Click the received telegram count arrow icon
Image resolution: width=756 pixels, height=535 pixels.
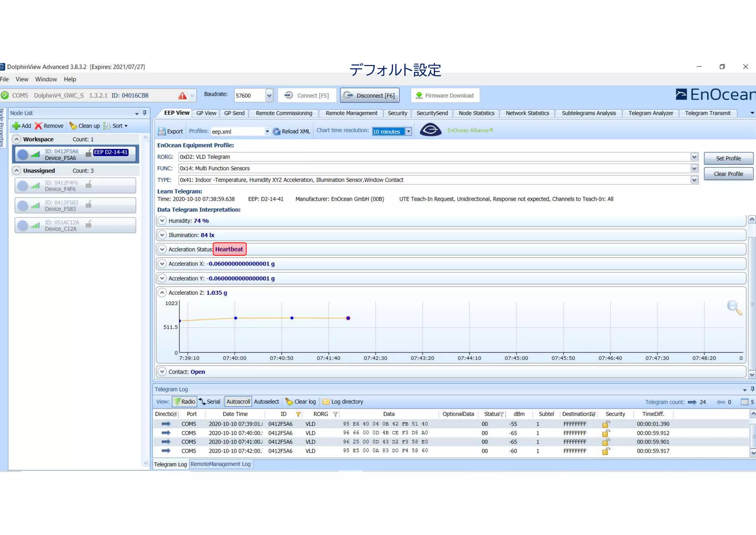692,402
